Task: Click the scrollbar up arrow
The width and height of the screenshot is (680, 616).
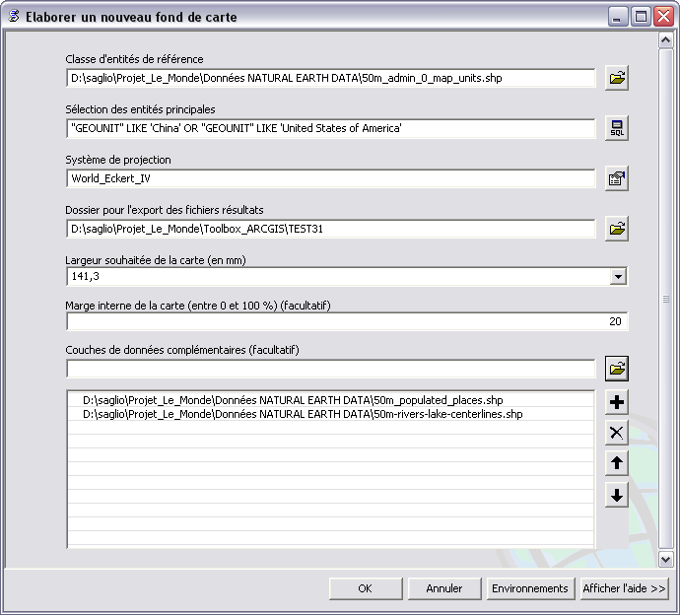Action: 665,40
